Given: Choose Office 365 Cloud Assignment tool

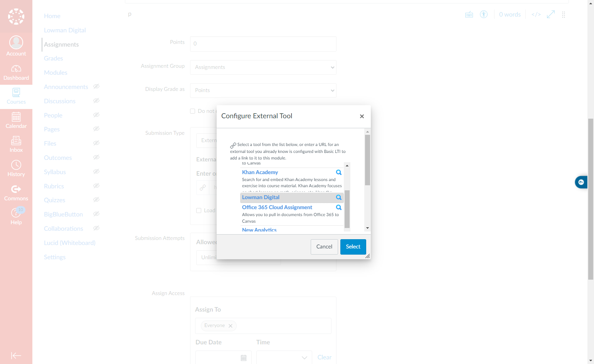Looking at the screenshot, I should pyautogui.click(x=277, y=208).
